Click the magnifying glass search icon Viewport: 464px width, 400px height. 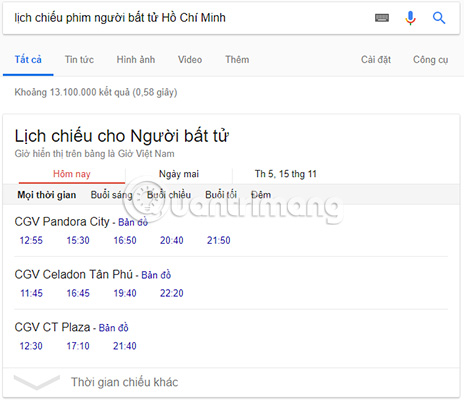tap(439, 18)
